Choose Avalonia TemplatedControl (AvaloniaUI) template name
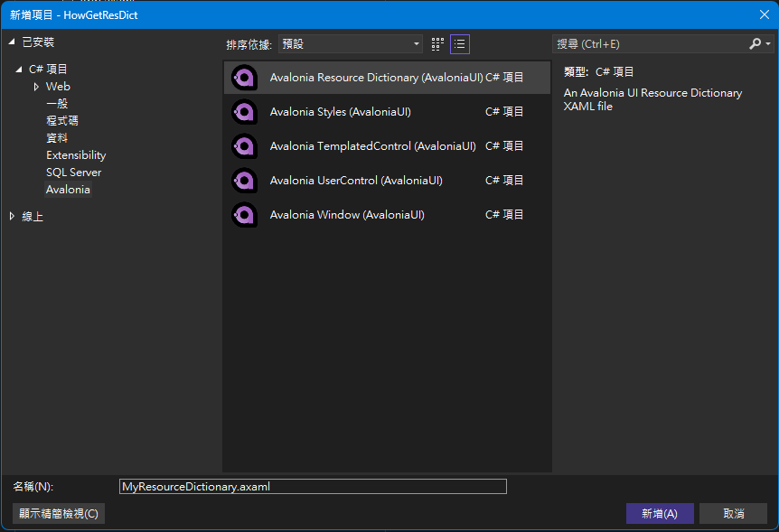This screenshot has height=532, width=779. pos(372,146)
